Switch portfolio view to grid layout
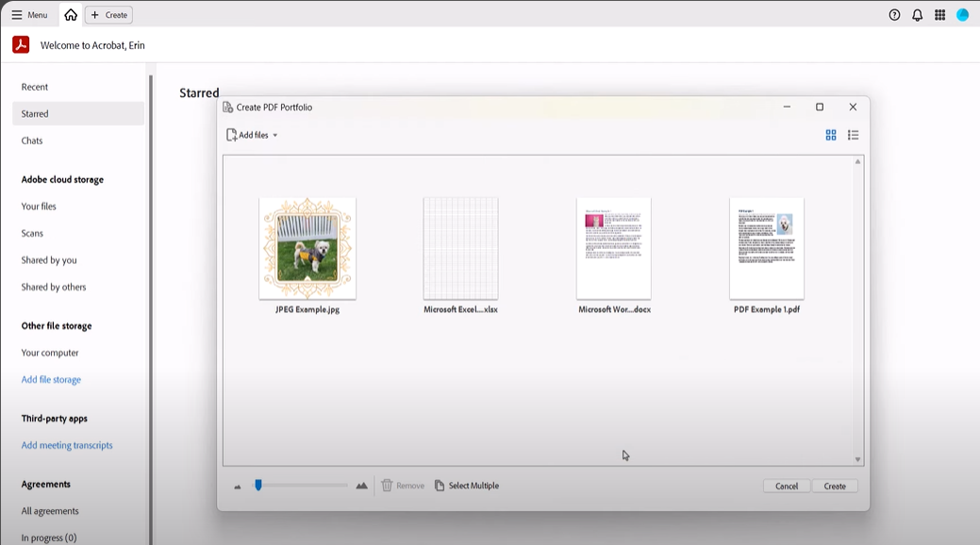 [831, 135]
